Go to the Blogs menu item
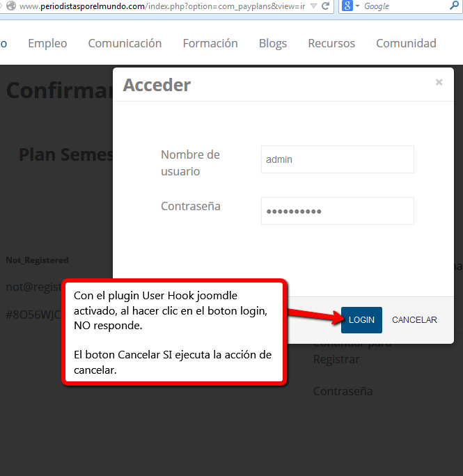This screenshot has width=463, height=476. point(273,43)
